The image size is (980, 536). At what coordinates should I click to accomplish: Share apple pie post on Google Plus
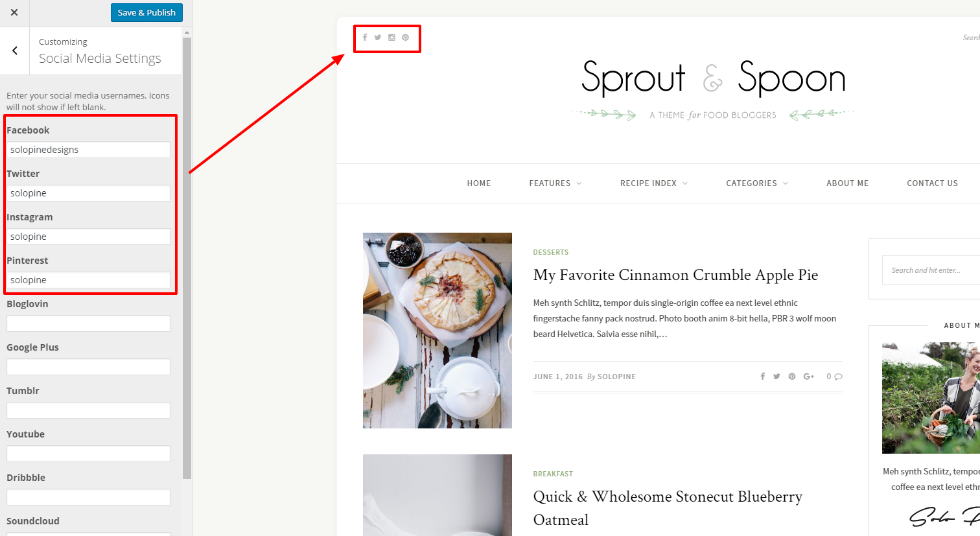(x=809, y=377)
